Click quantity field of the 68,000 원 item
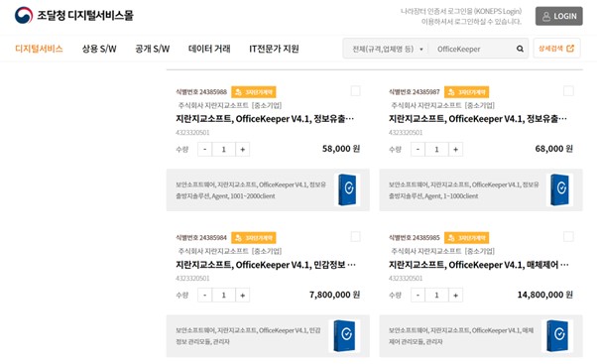The height and width of the screenshot is (364, 597). point(436,149)
